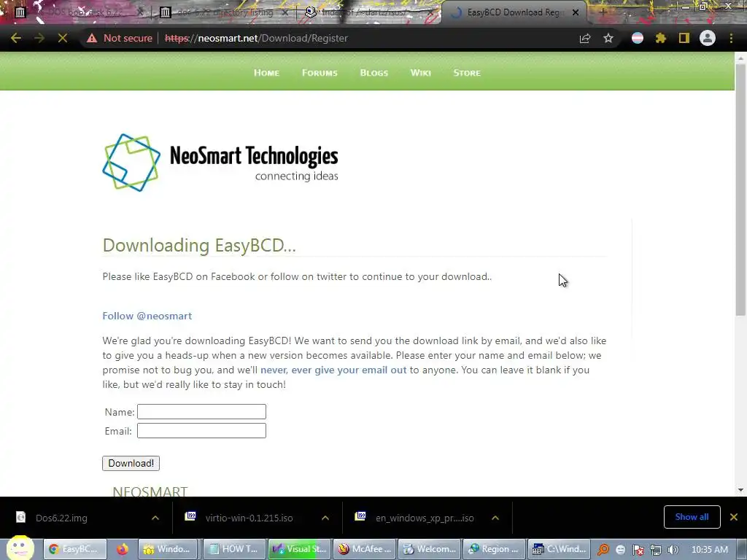Open the Wiki nav item
Screen dimensions: 747x560
tap(421, 73)
